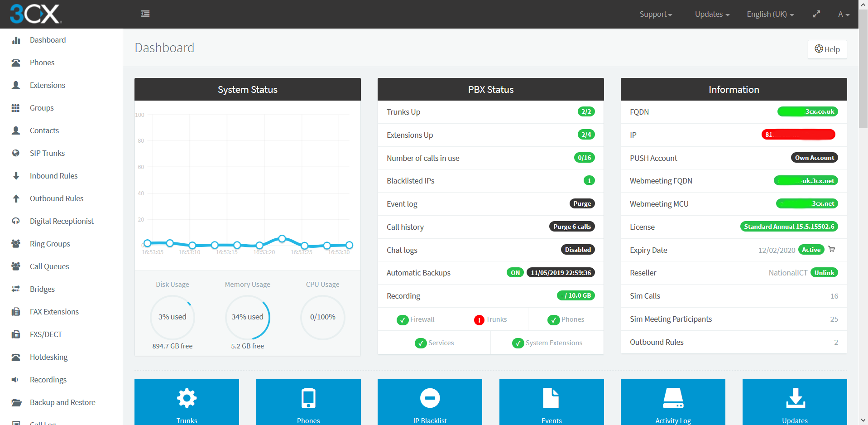
Task: Open the Events tile with document icon
Action: pos(551,402)
